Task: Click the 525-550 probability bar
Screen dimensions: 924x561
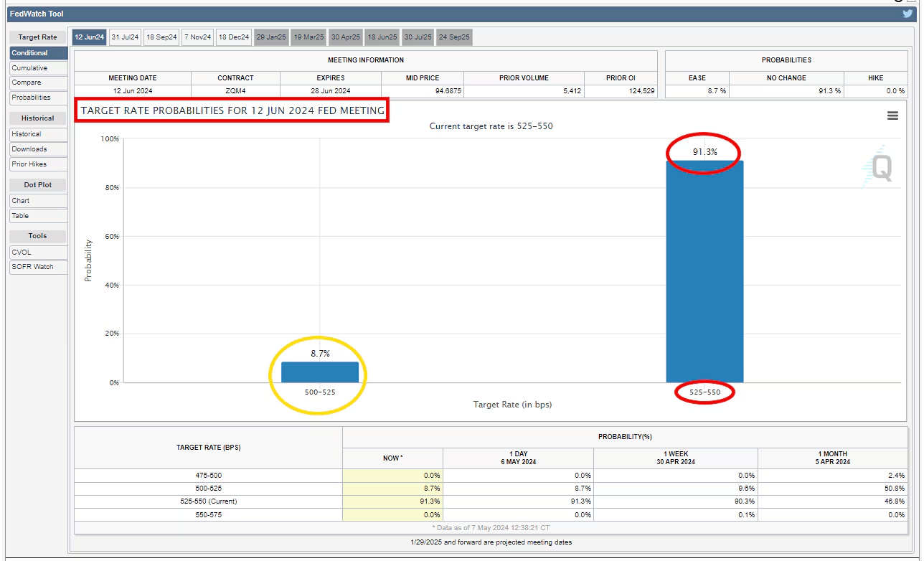Action: pos(704,272)
